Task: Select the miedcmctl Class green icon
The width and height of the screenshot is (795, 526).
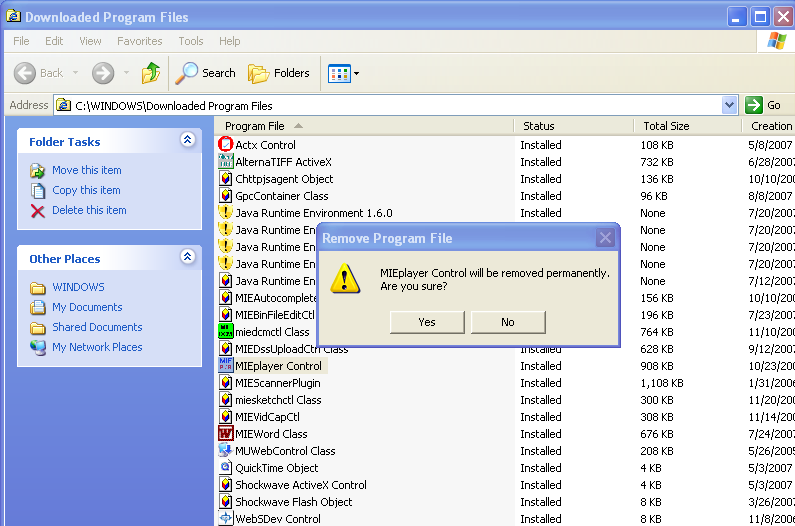Action: tap(226, 332)
